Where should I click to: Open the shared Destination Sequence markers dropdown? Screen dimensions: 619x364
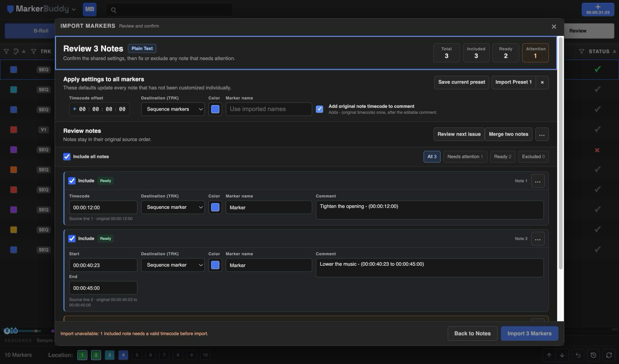click(x=173, y=109)
